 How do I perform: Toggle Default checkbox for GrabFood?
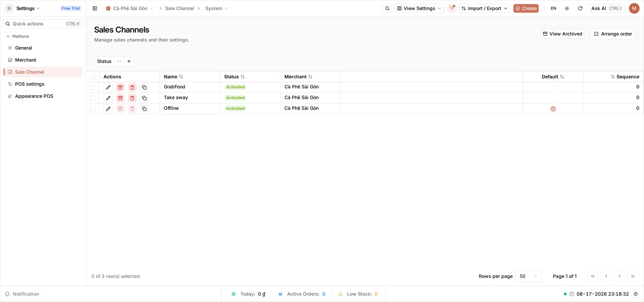(553, 87)
